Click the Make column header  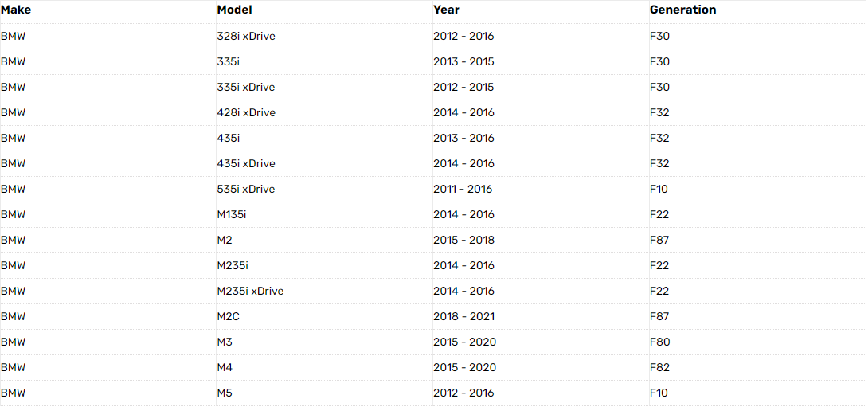coord(15,10)
